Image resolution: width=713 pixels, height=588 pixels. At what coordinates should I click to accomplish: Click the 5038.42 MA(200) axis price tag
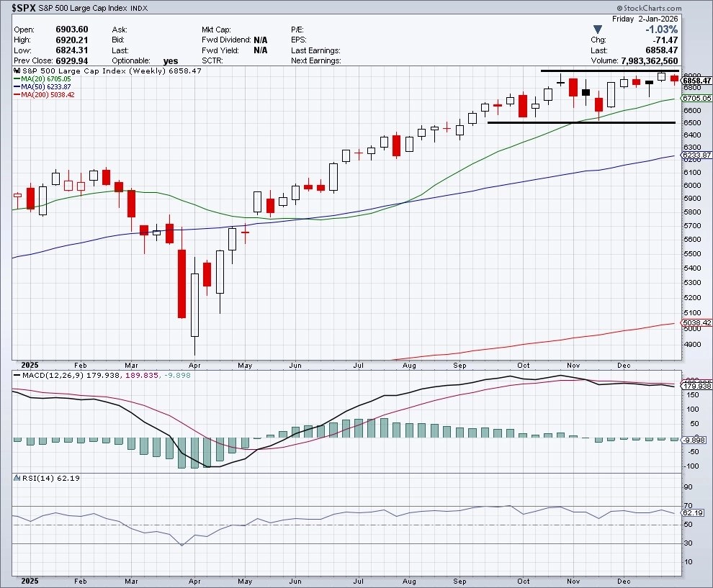(696, 322)
